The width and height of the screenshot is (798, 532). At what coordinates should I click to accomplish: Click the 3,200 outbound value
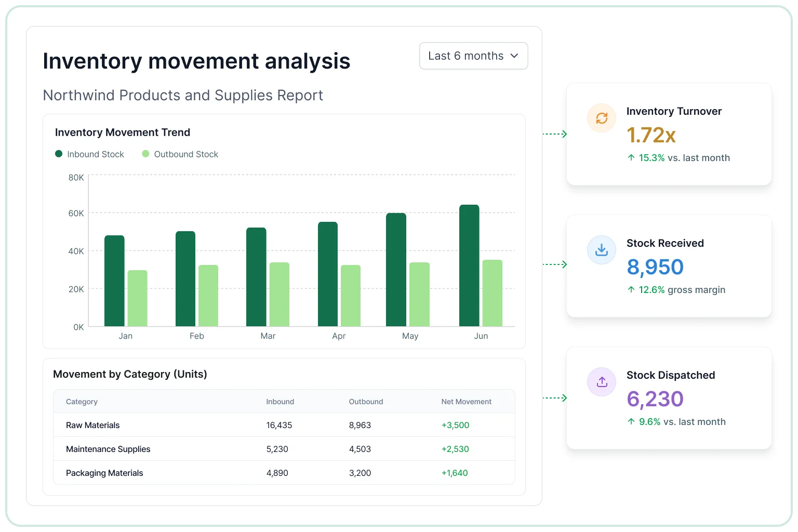coord(360,473)
